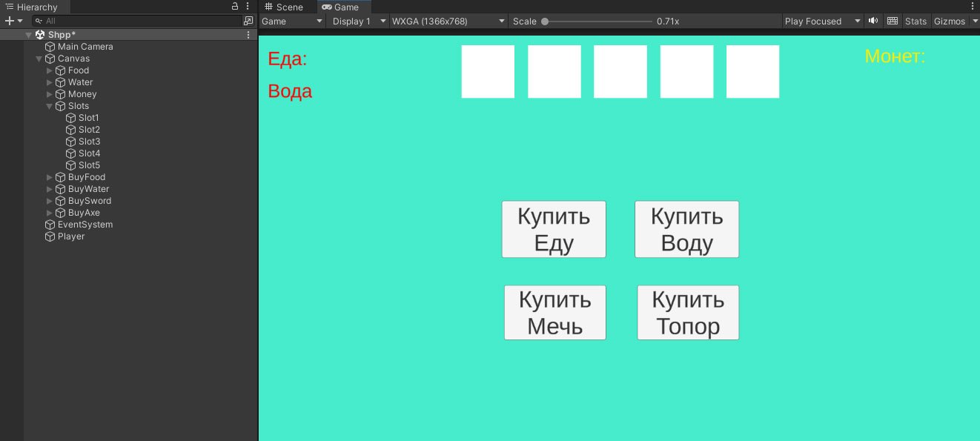Open the Game view panel options menu

pos(973,7)
